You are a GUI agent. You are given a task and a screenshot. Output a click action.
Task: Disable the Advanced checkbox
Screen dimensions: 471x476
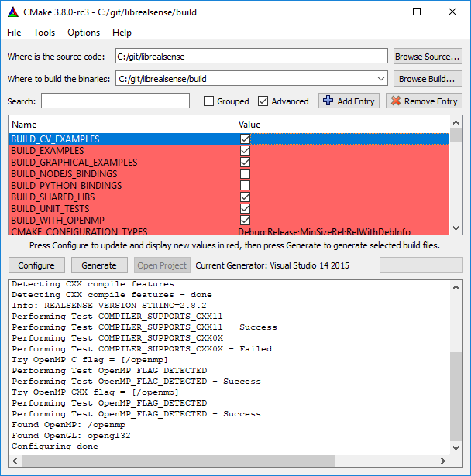coord(263,101)
